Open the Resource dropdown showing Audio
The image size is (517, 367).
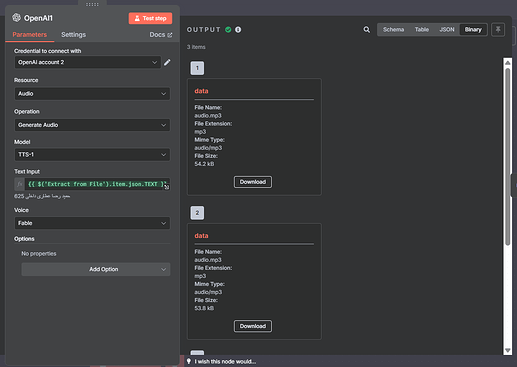click(x=92, y=94)
